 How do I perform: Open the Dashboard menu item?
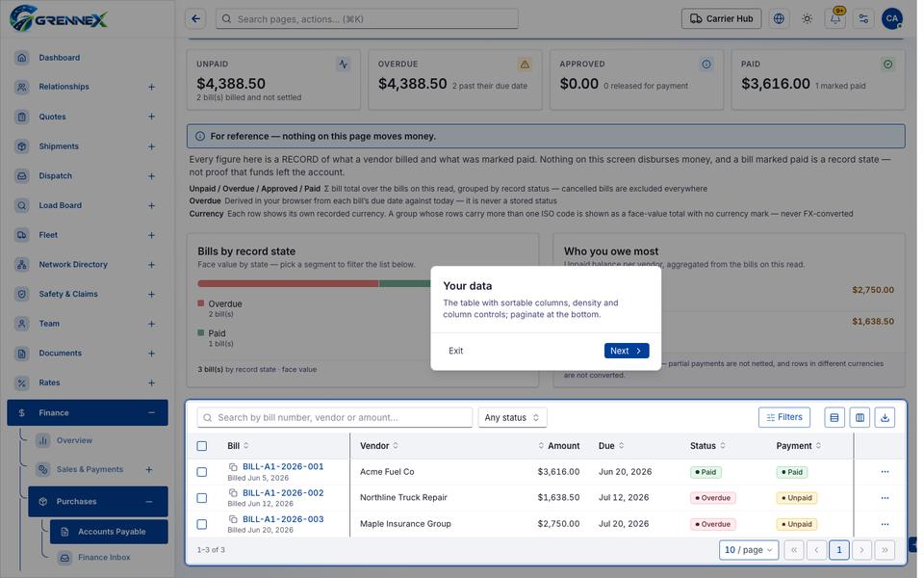[88, 58]
